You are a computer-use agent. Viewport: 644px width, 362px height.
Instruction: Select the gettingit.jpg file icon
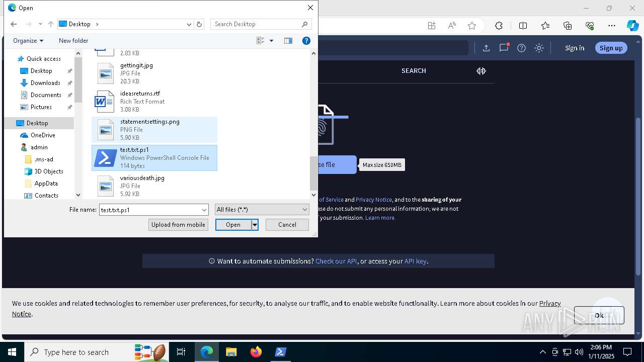(105, 73)
